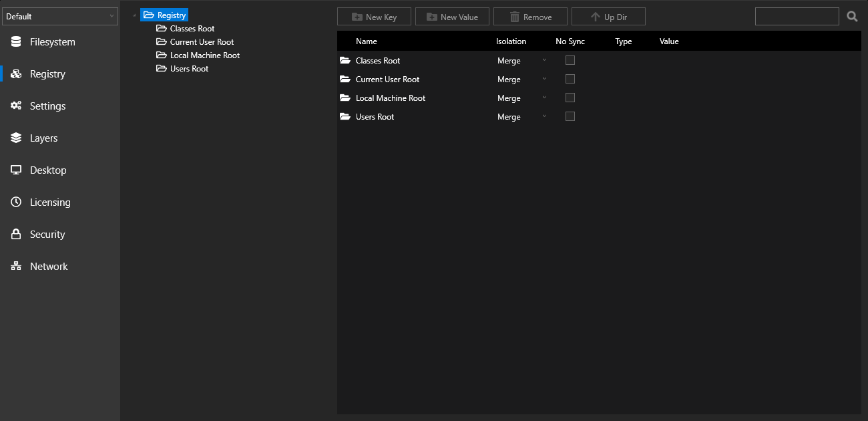
Task: Switch to the Registry sidebar tab
Action: tap(47, 74)
